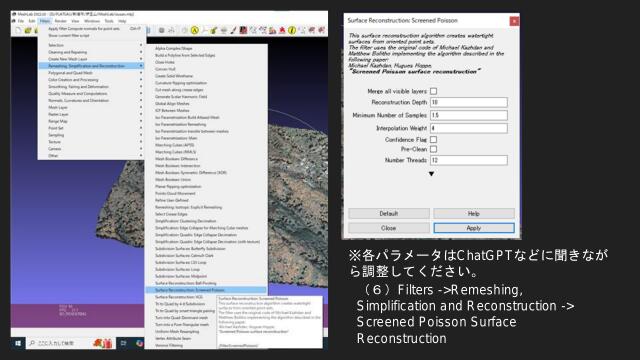Click the Interpolation Weight field
This screenshot has height=360, width=640.
[x=469, y=128]
